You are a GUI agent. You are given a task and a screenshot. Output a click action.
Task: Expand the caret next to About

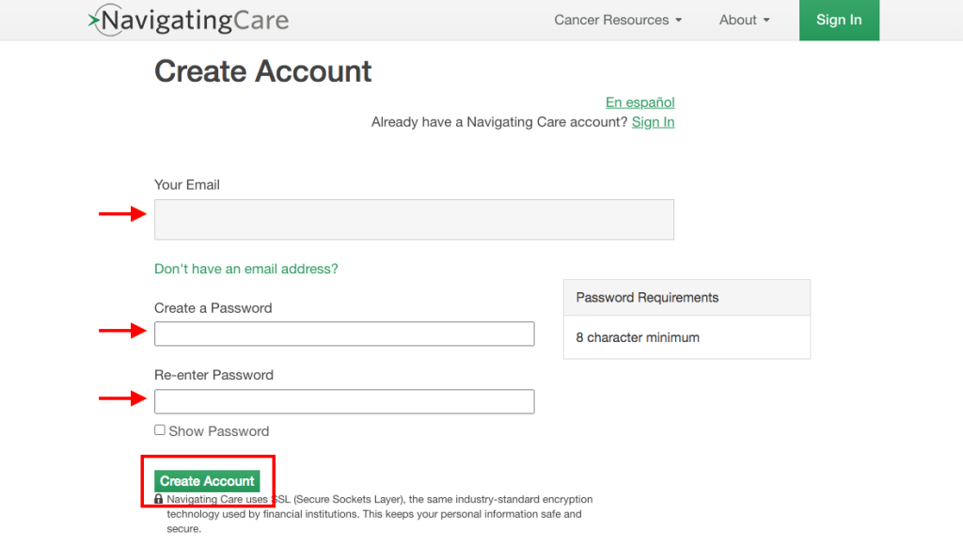click(x=766, y=21)
